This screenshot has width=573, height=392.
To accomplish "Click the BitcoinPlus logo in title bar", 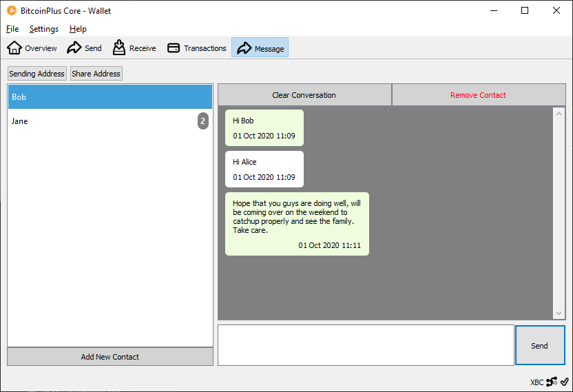I will point(11,10).
